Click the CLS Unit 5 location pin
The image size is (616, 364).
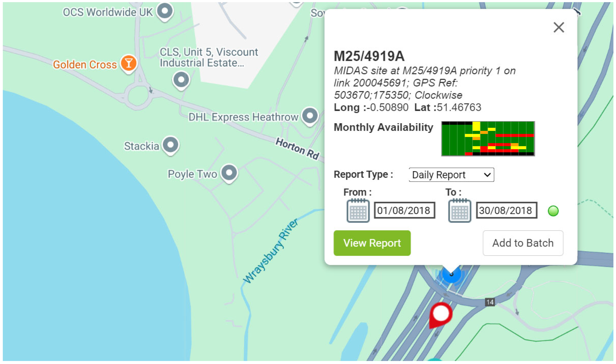tap(181, 80)
